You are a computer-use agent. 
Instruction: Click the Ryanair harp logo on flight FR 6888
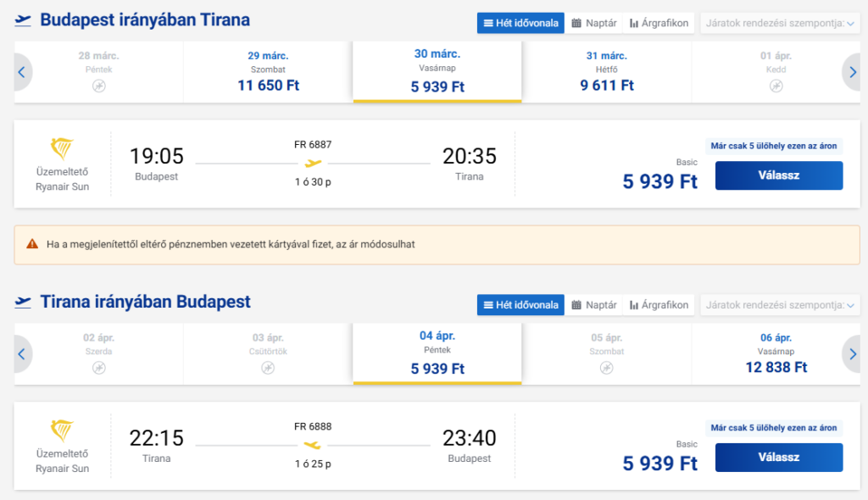coord(62,431)
